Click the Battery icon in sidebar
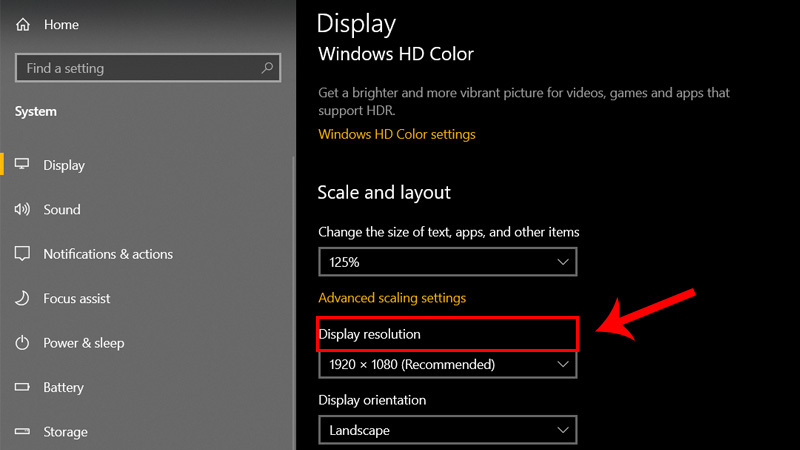Image resolution: width=800 pixels, height=450 pixels. click(22, 387)
